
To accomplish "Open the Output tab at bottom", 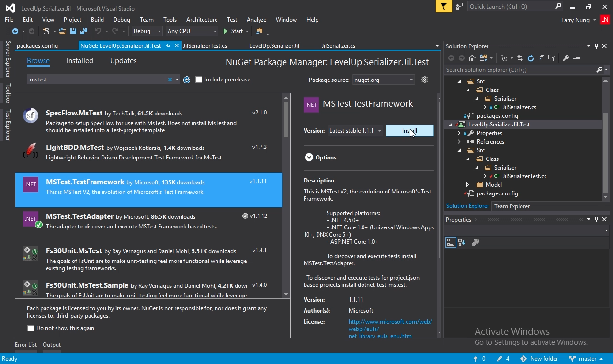I will click(x=52, y=345).
